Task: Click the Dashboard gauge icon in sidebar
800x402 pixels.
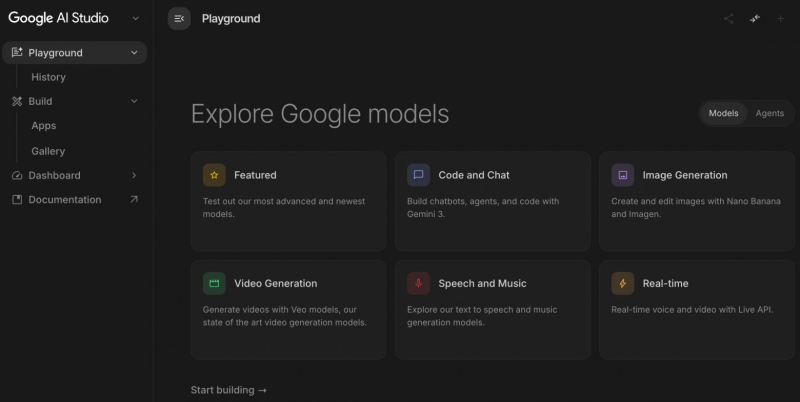Action: 17,175
